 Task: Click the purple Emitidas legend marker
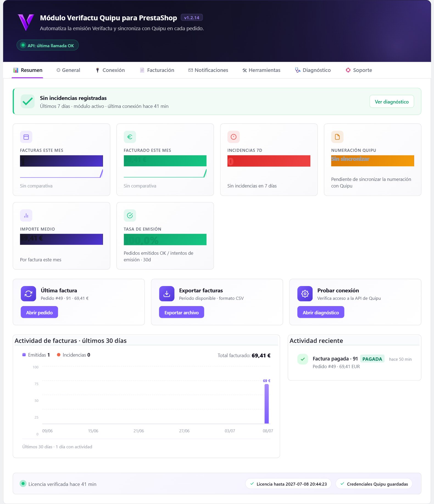pyautogui.click(x=24, y=355)
